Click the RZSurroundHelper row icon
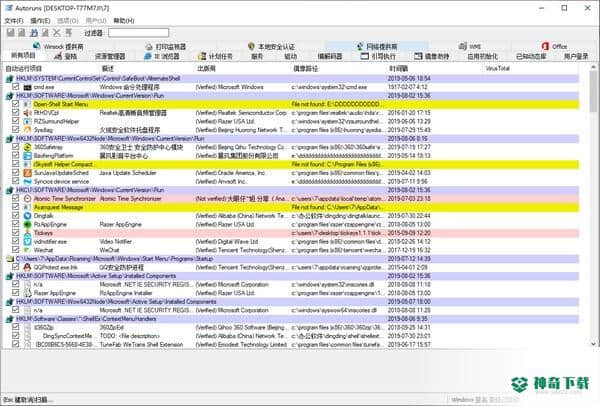Viewport: 600px width, 406px height. (x=27, y=121)
